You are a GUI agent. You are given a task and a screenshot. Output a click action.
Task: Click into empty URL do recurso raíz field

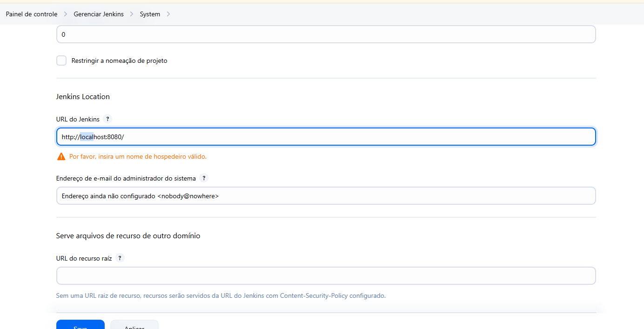[x=326, y=275]
